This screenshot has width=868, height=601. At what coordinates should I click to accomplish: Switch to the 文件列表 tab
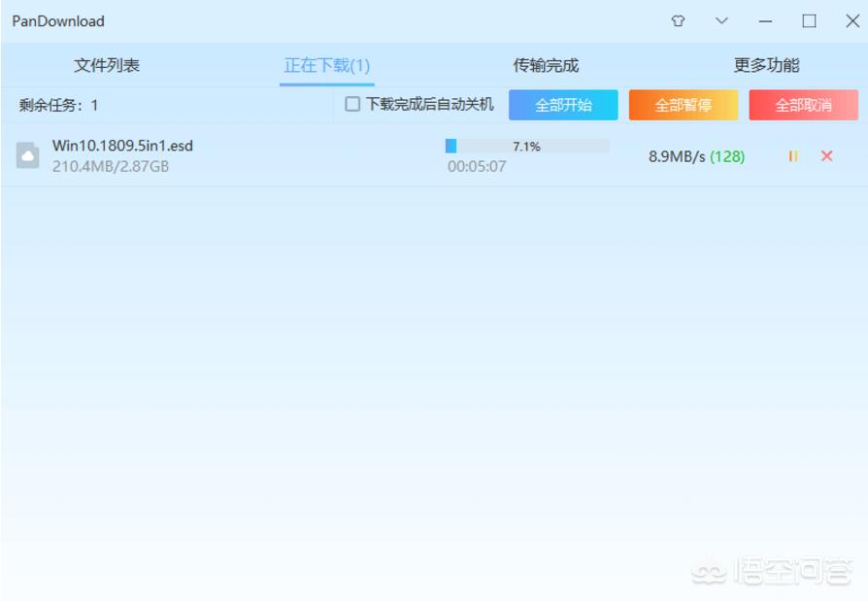click(107, 65)
